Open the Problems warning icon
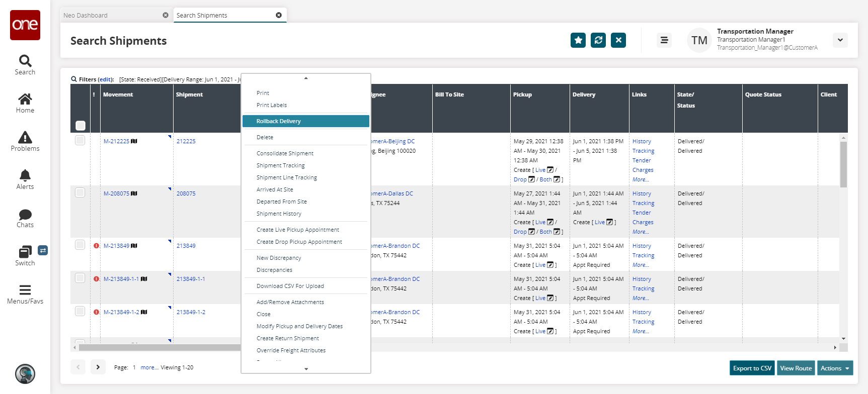The width and height of the screenshot is (868, 394). pyautogui.click(x=25, y=138)
